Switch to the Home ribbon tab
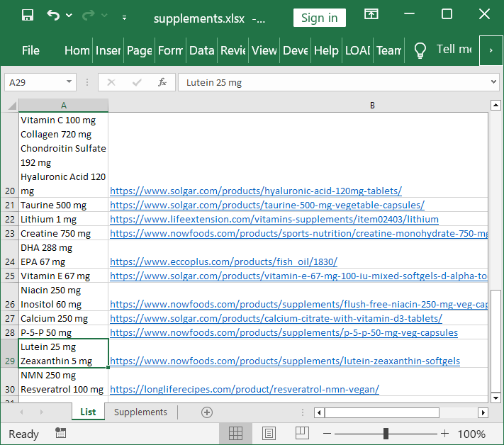The image size is (504, 445). (x=77, y=50)
